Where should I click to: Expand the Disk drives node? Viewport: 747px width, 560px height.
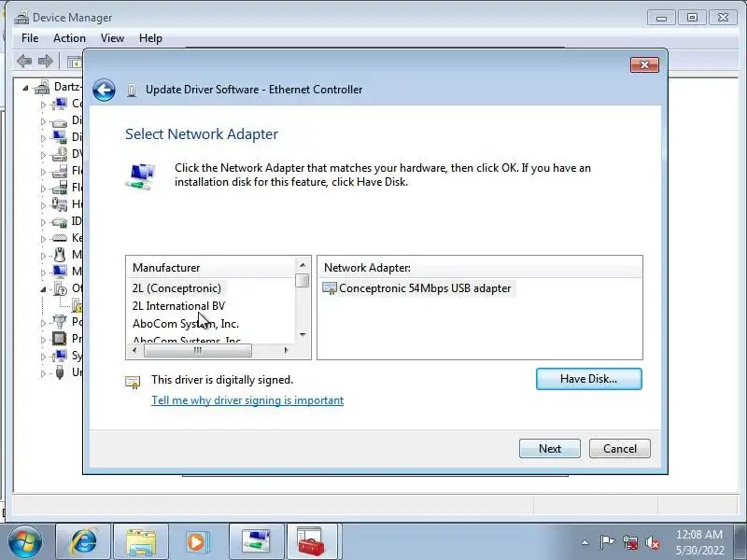(x=43, y=121)
